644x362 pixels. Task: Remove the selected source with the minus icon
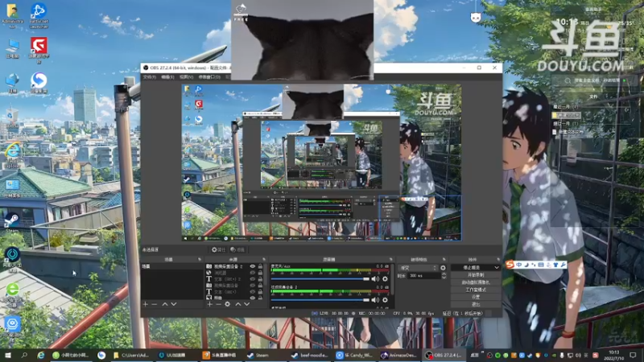[218, 304]
